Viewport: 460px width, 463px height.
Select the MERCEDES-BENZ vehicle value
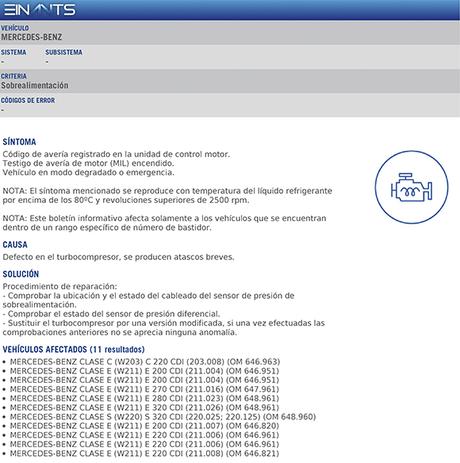coord(31,37)
